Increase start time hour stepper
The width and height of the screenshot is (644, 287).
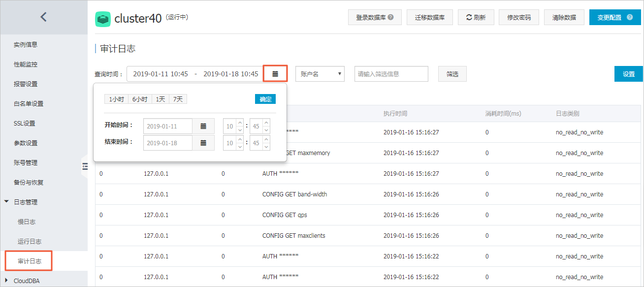tap(240, 123)
